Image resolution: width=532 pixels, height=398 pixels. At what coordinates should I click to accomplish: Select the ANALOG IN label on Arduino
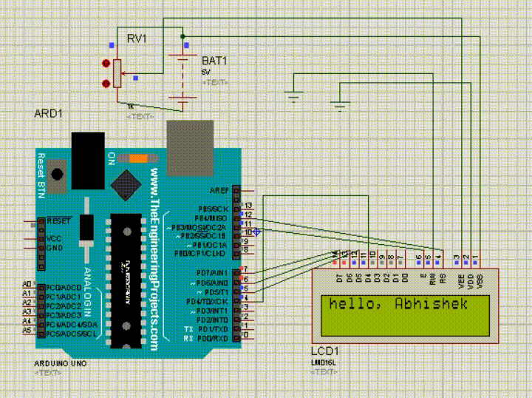pyautogui.click(x=87, y=292)
